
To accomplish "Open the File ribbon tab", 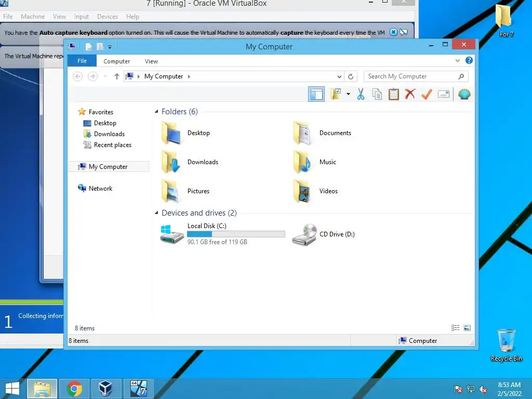I will tap(82, 61).
